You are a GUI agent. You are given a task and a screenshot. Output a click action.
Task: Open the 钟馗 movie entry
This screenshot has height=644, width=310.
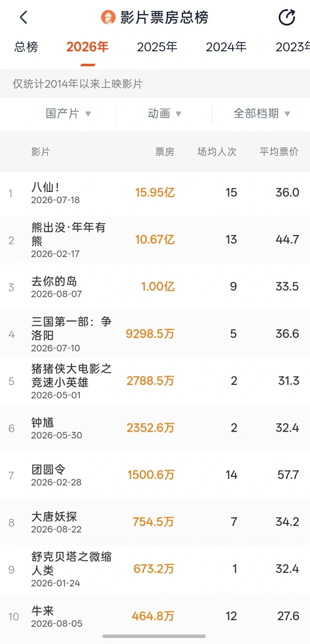click(155, 428)
